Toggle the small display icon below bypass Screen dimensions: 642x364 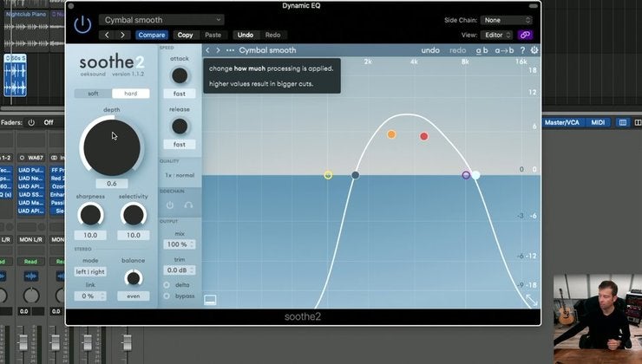[x=210, y=301]
